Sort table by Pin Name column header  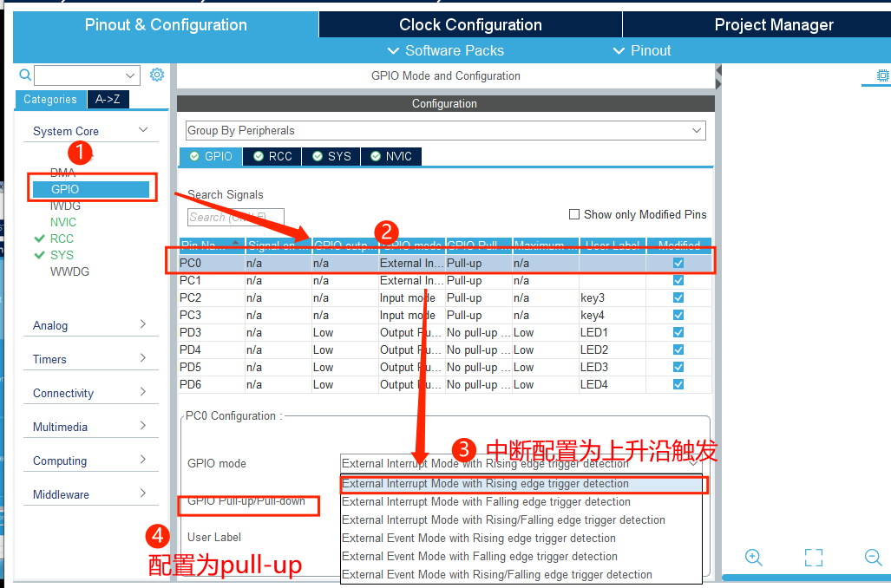[x=212, y=245]
